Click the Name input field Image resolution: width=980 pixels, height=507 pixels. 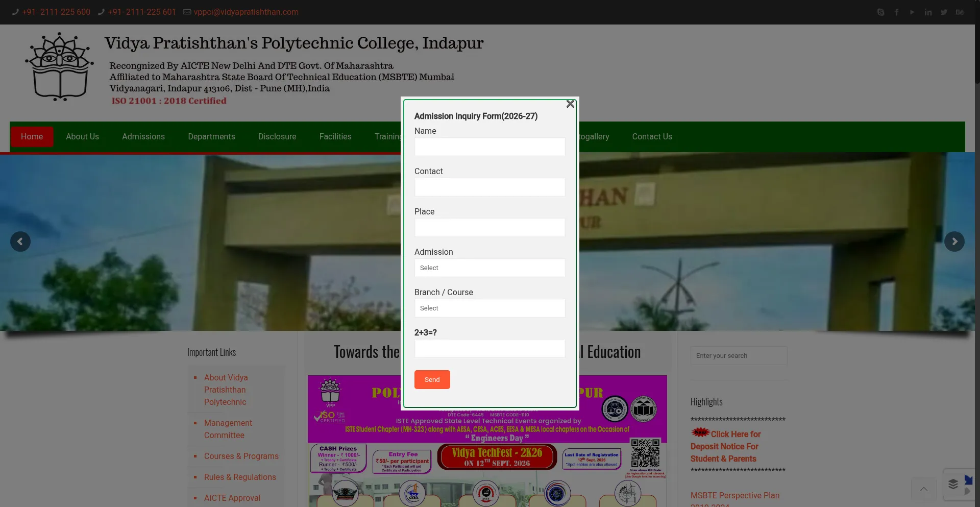pyautogui.click(x=489, y=147)
